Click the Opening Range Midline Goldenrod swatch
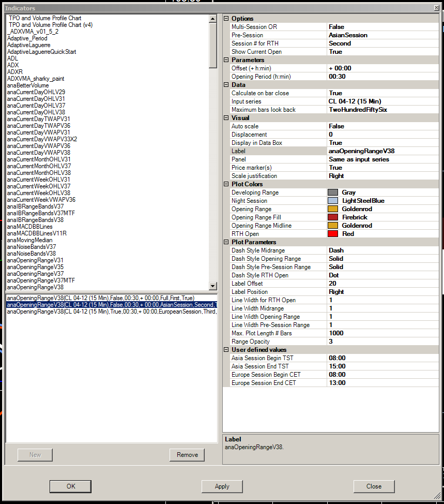This screenshot has width=444, height=504. pos(333,226)
